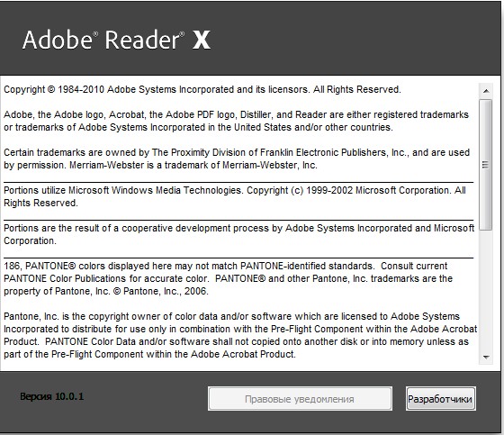Image resolution: width=504 pixels, height=435 pixels.
Task: Click the Версия 10.0.1 label
Action: 52,396
